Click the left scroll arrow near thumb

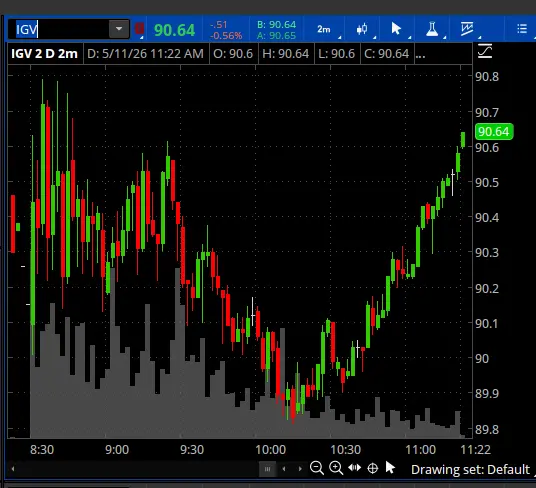(284, 469)
